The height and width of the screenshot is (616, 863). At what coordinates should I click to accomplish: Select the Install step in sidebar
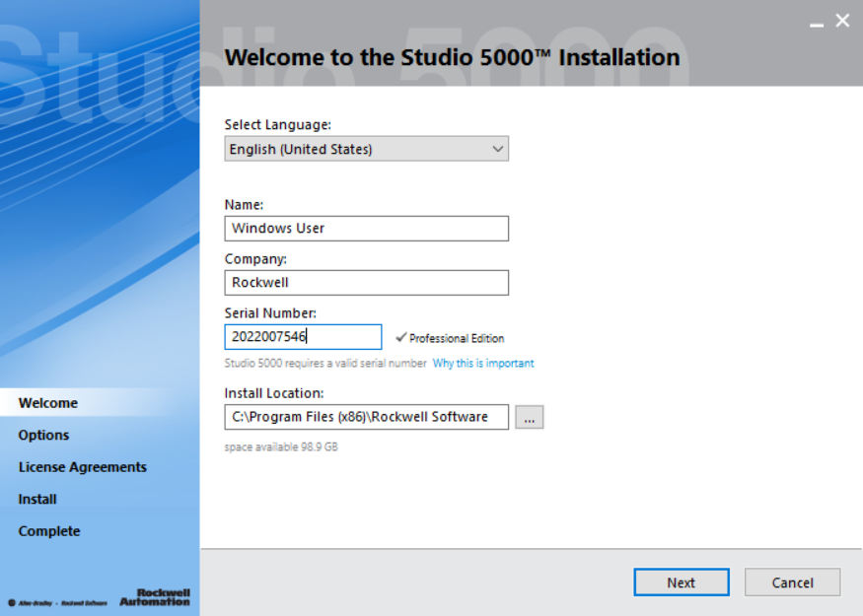(x=37, y=499)
